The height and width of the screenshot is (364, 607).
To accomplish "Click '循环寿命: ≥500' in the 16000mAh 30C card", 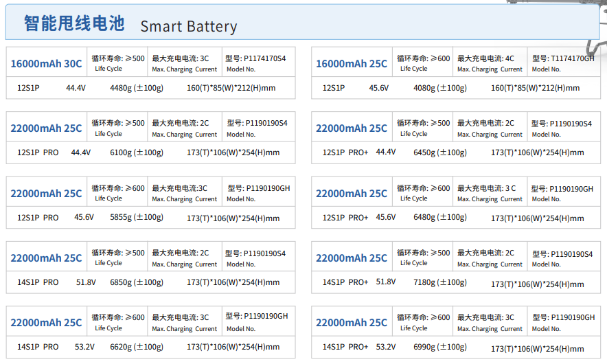I will point(118,58).
